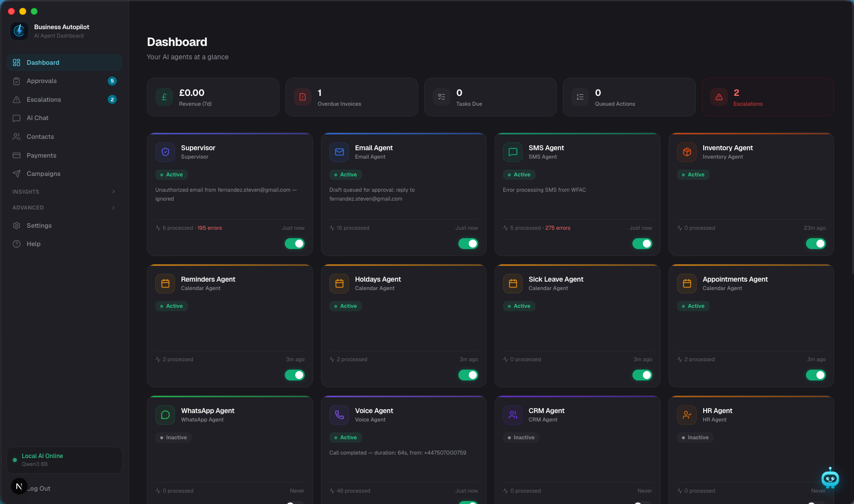Click the pound sign Revenue icon
The height and width of the screenshot is (504, 854).
164,97
